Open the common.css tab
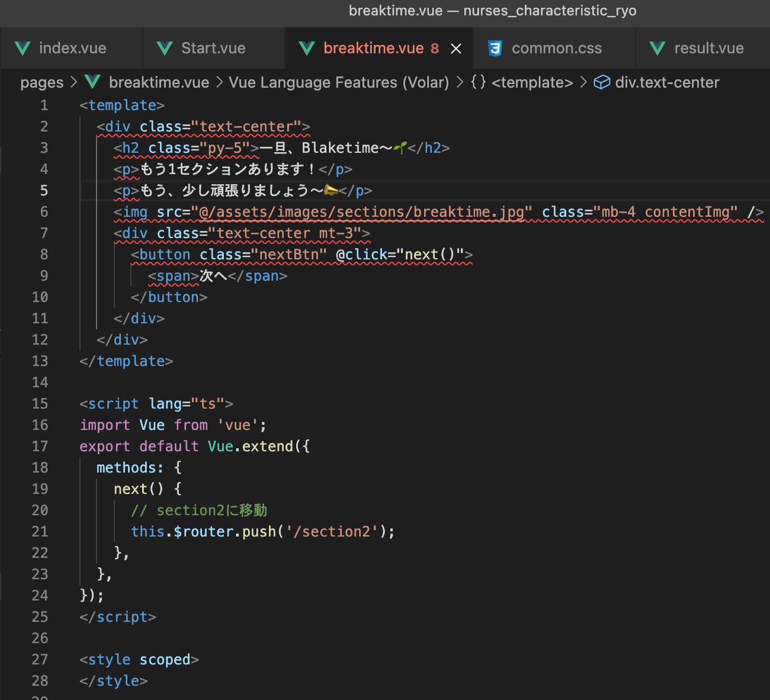The image size is (770, 700). coord(556,48)
